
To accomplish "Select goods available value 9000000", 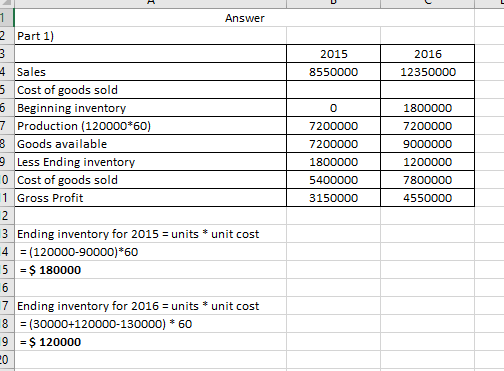I will pos(427,144).
